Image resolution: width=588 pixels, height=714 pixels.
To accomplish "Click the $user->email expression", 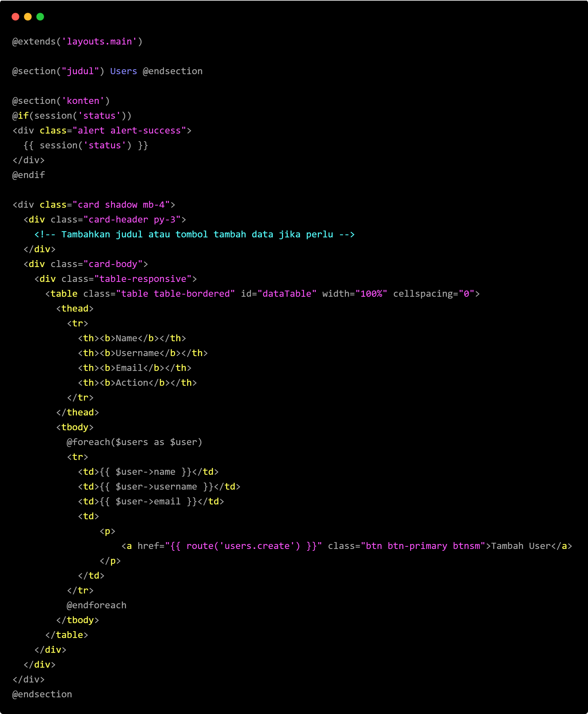I will (x=148, y=501).
